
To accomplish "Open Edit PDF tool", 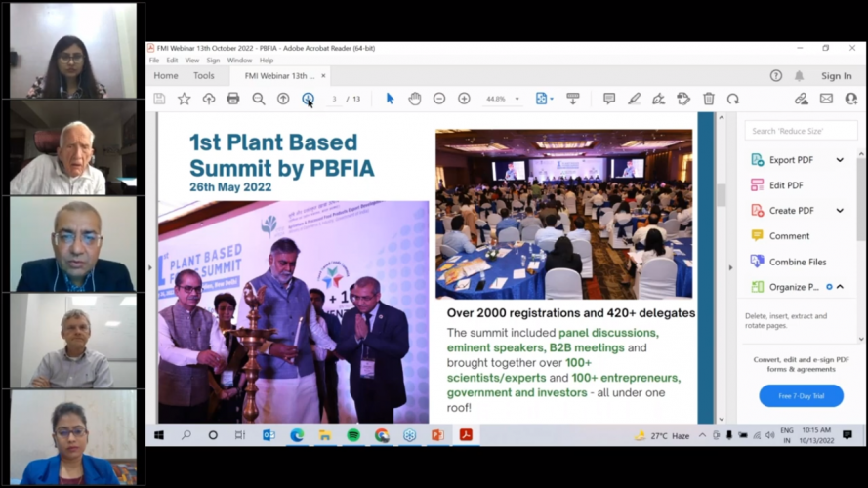I will (x=786, y=185).
